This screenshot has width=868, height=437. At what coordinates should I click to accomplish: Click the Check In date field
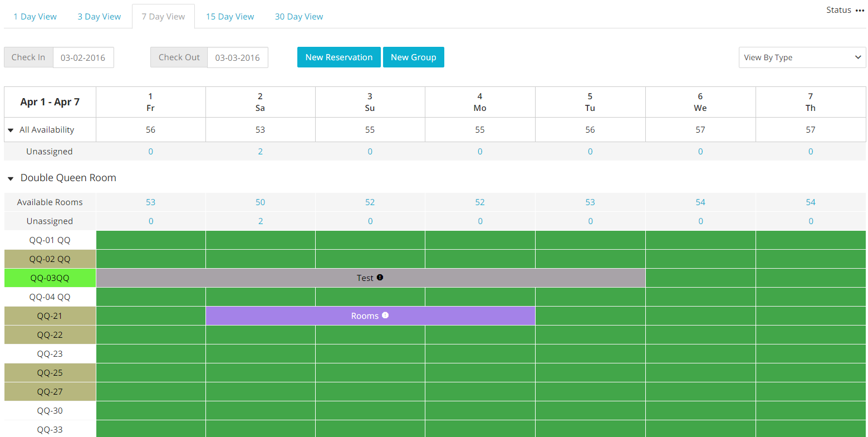pos(83,57)
